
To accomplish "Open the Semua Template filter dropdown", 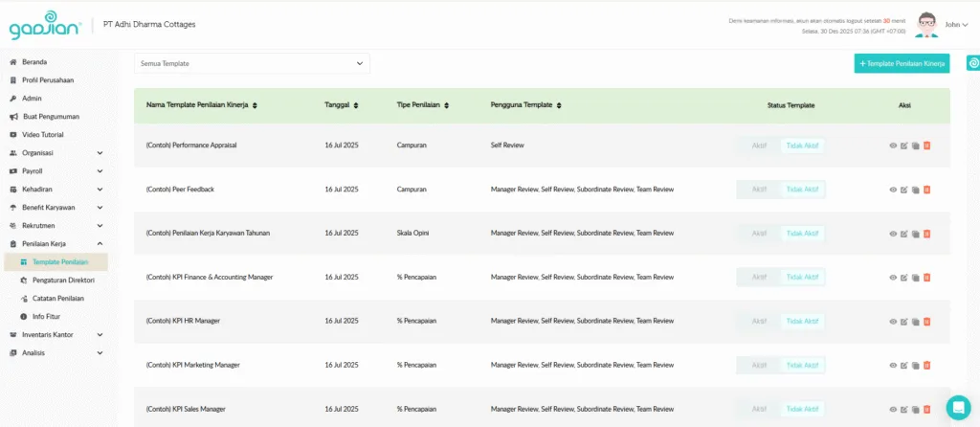I will tap(252, 63).
